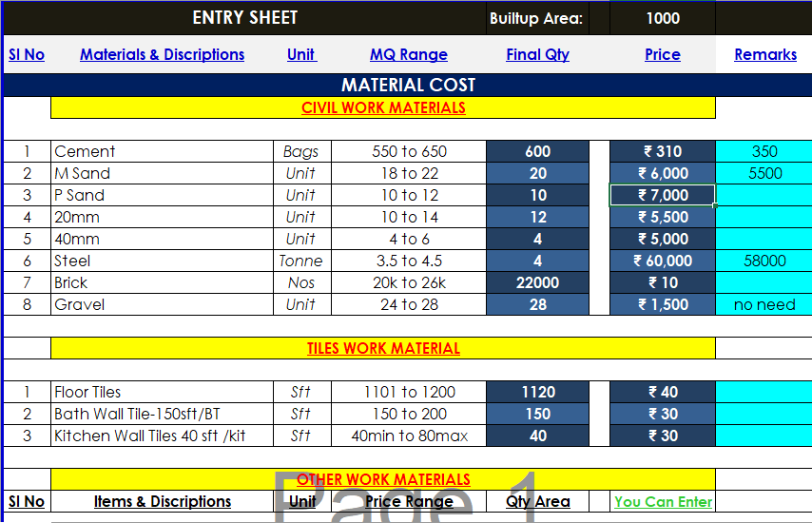Select the Kitchen Wall Tiles name cell
This screenshot has height=523, width=812.
pyautogui.click(x=162, y=436)
